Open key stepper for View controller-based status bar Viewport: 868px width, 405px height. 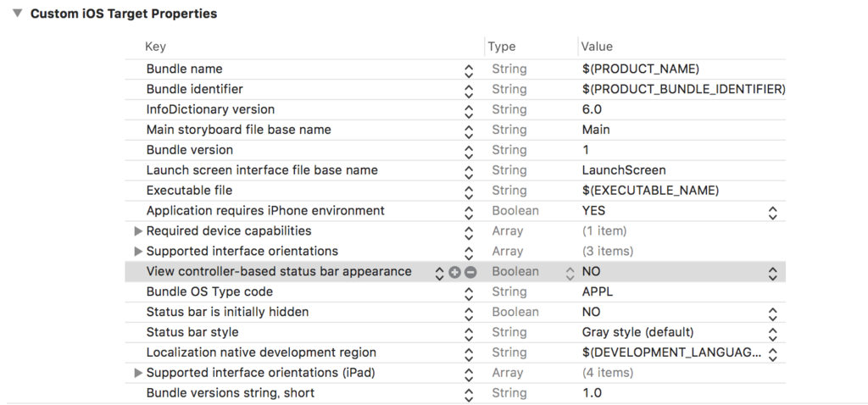439,273
